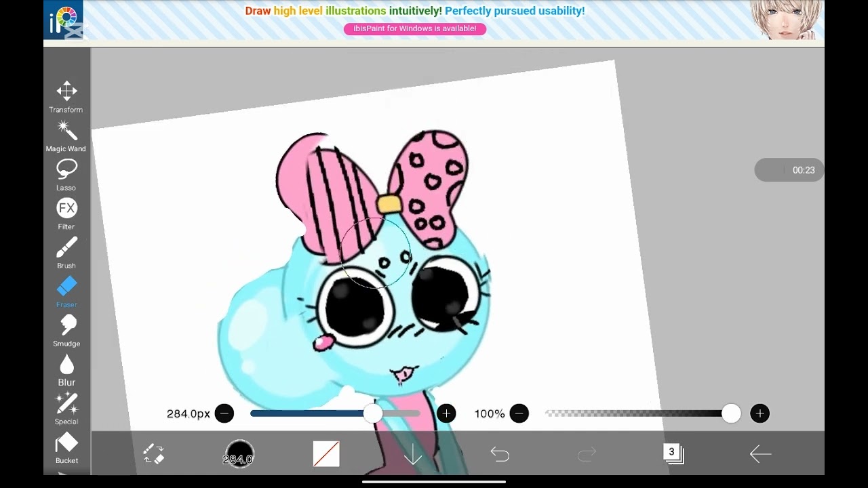The image size is (868, 488).
Task: Tap the down arrow to hide toolbar
Action: [x=413, y=454]
